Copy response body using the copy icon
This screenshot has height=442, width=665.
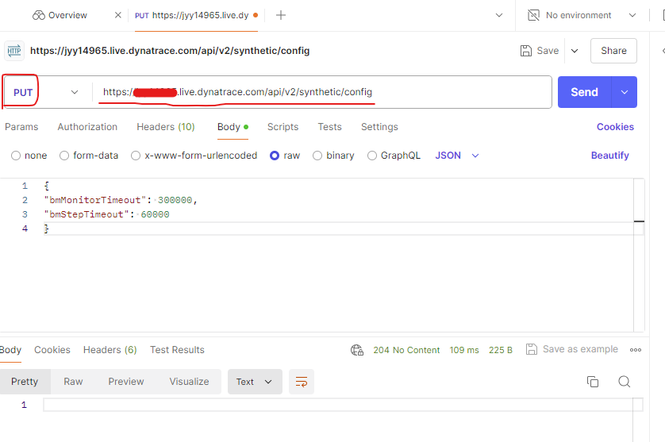coord(592,382)
